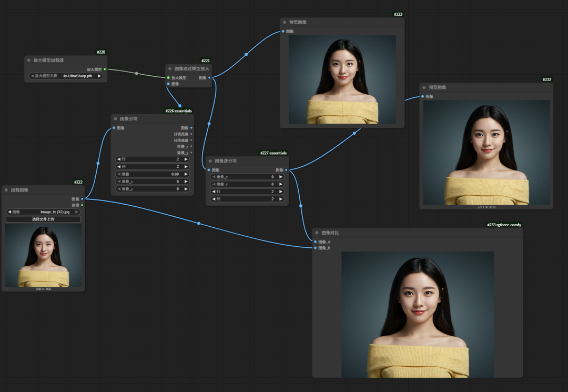Click the 重叠 0.00 value field in 图像分块
This screenshot has width=568, height=392.
[x=153, y=174]
